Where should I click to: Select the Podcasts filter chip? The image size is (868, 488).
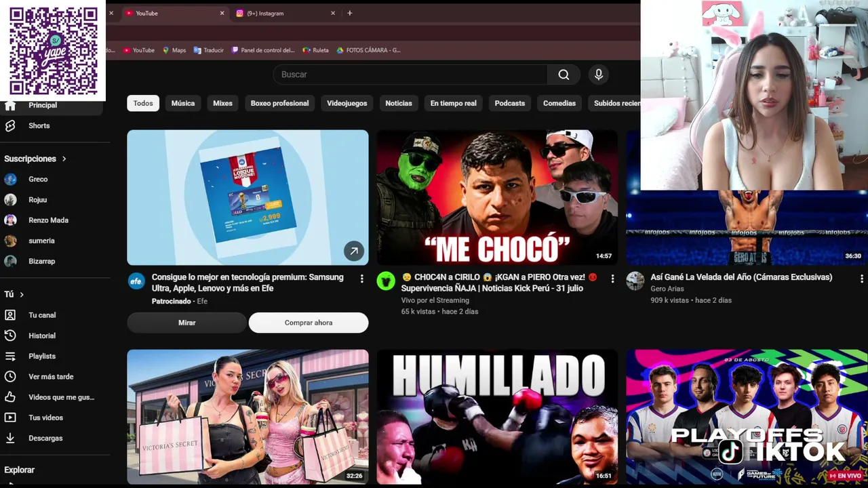tap(510, 103)
